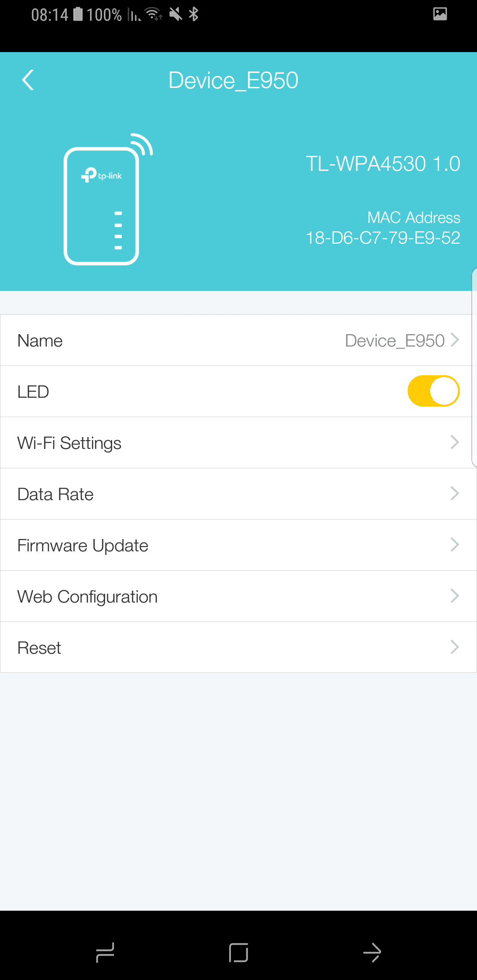Tap the muted sound status icon

point(176,14)
